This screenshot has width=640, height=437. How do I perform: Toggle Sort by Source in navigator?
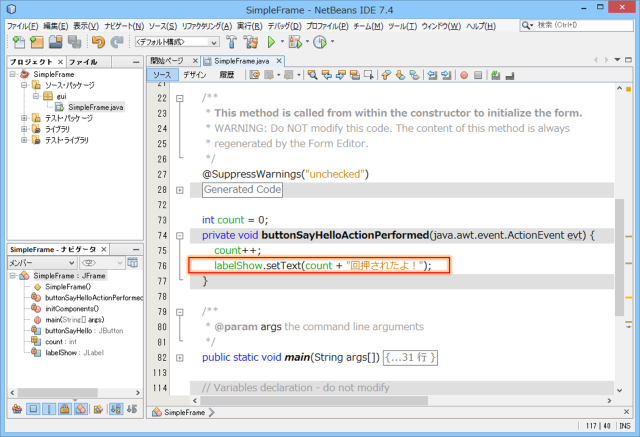(x=132, y=408)
